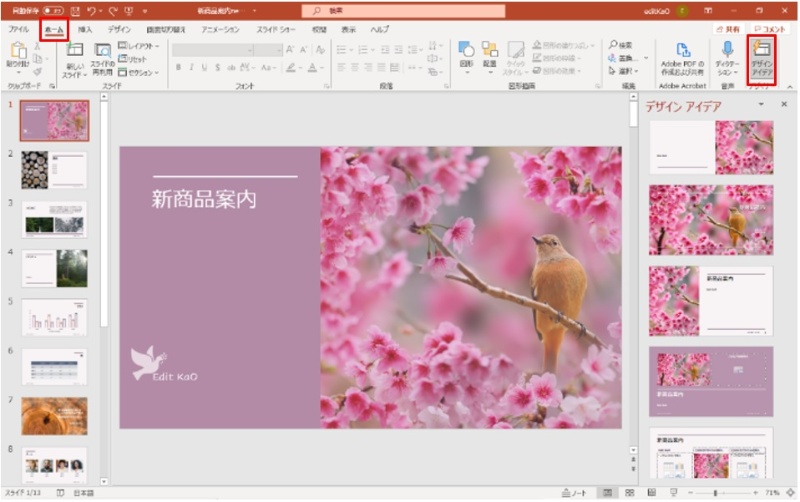Open the Shape Fill (図形の塗りつぶし) dropdown
800x502 pixels.
coord(563,45)
